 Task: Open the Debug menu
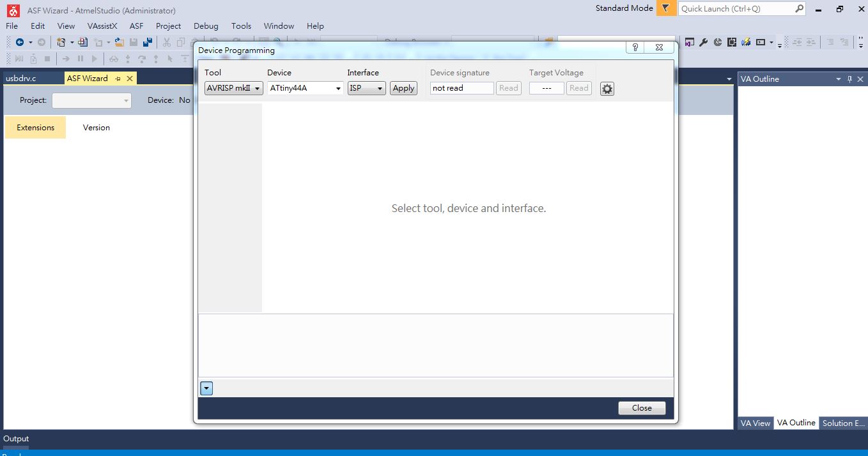[206, 26]
